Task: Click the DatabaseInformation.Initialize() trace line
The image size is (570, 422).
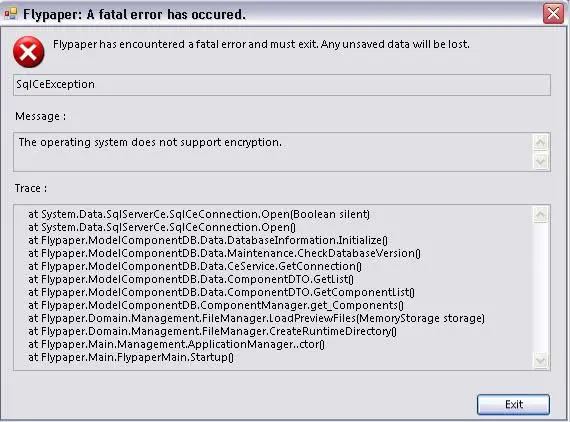Action: click(x=208, y=240)
